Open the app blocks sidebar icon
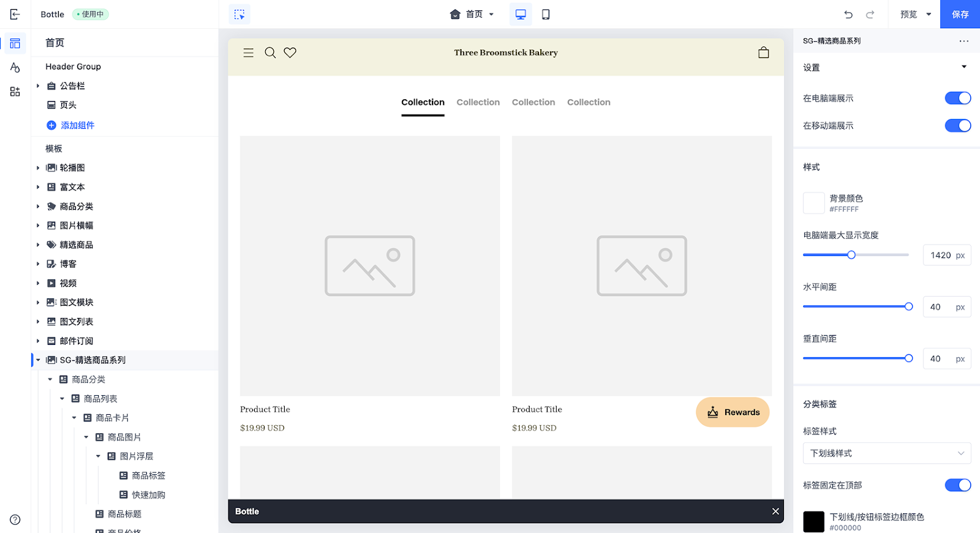The height and width of the screenshot is (533, 980). click(x=15, y=92)
